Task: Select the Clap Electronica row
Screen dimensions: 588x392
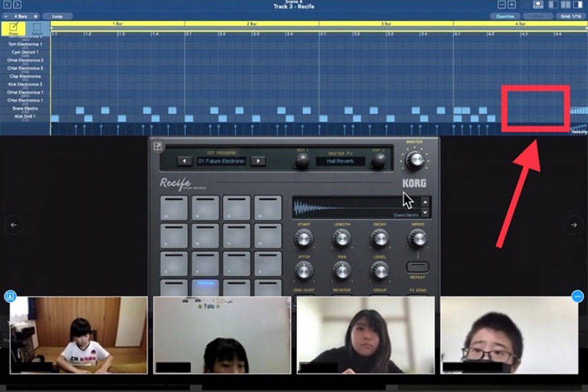Action: 25,77
